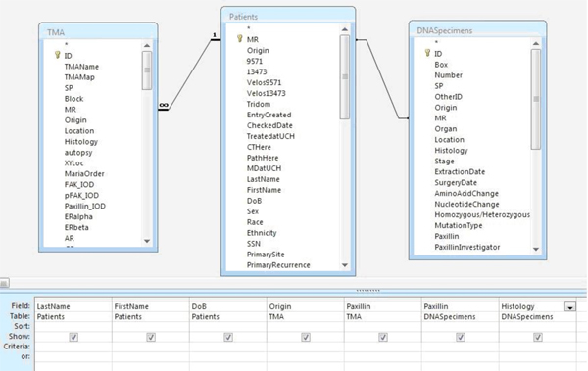Toggle Show checkbox for DNASpecimens Histology column
Viewport: 588px width, 371px height.
(538, 337)
